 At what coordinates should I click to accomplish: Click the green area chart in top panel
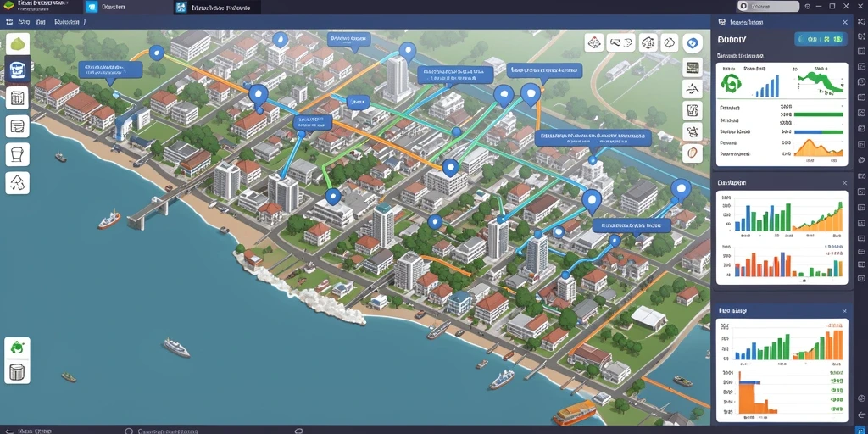[821, 82]
